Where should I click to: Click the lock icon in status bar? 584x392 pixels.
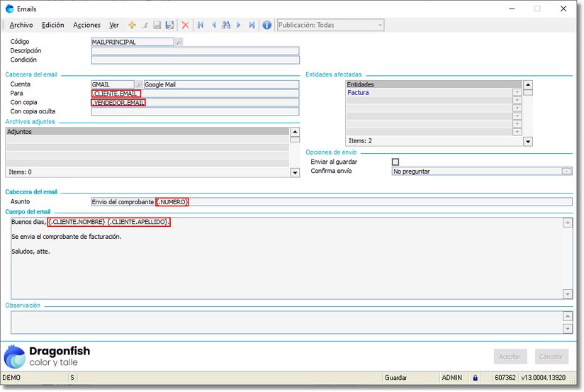pos(475,377)
